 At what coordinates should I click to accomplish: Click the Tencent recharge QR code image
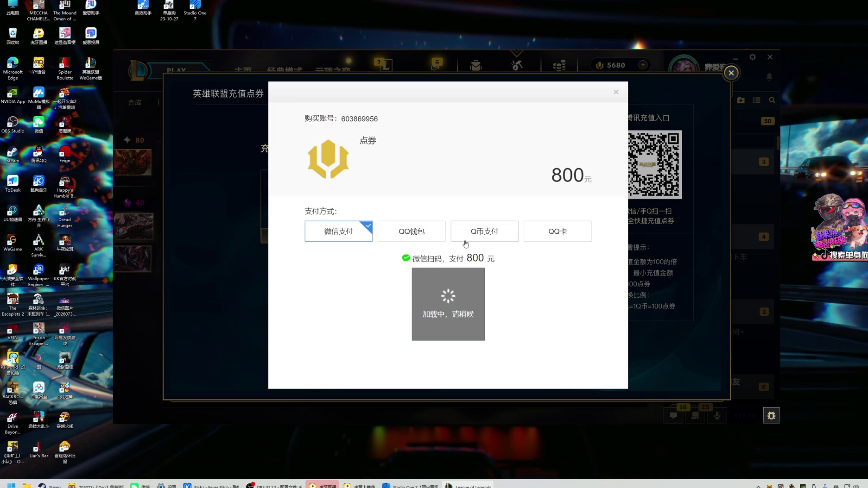[654, 165]
